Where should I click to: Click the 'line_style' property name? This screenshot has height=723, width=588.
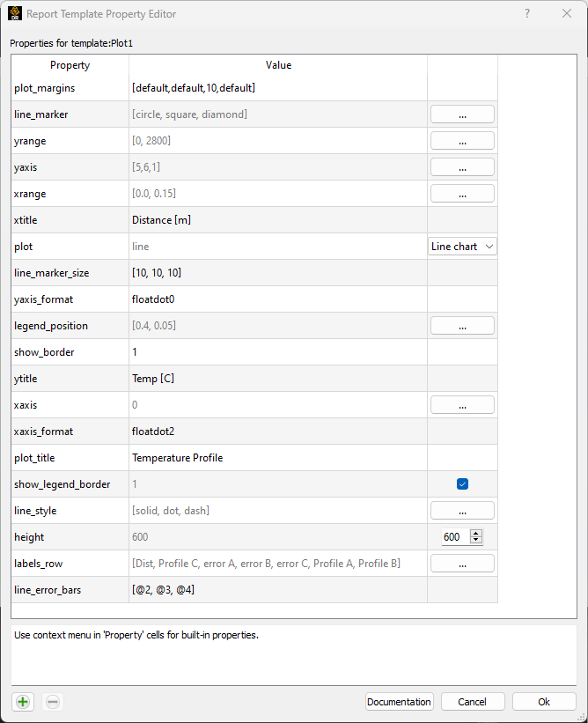tap(35, 511)
